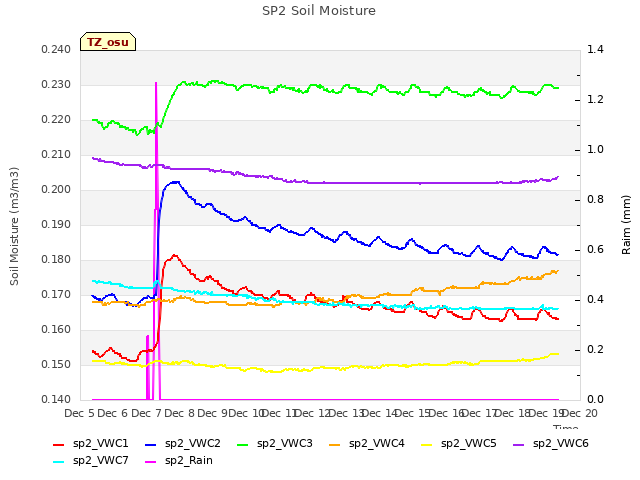Click the purple sp2_VWC6 legend color marker
The width and height of the screenshot is (640, 480).
pyautogui.click(x=519, y=445)
